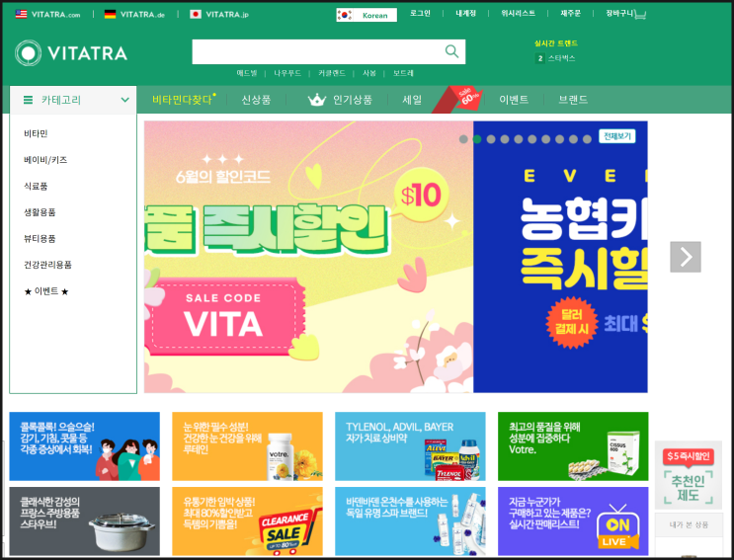Select the first carousel dot indicator
Viewport: 734px width, 560px height.
pyautogui.click(x=463, y=139)
